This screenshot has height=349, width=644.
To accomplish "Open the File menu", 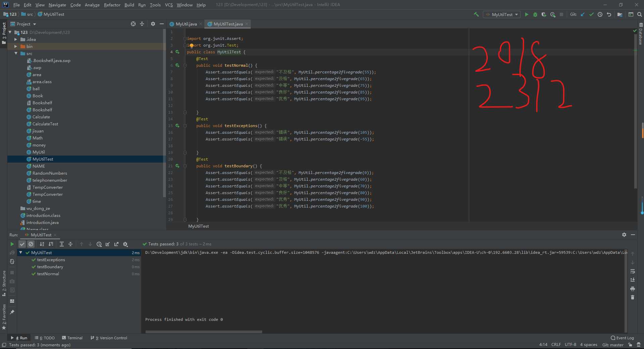I will (16, 5).
